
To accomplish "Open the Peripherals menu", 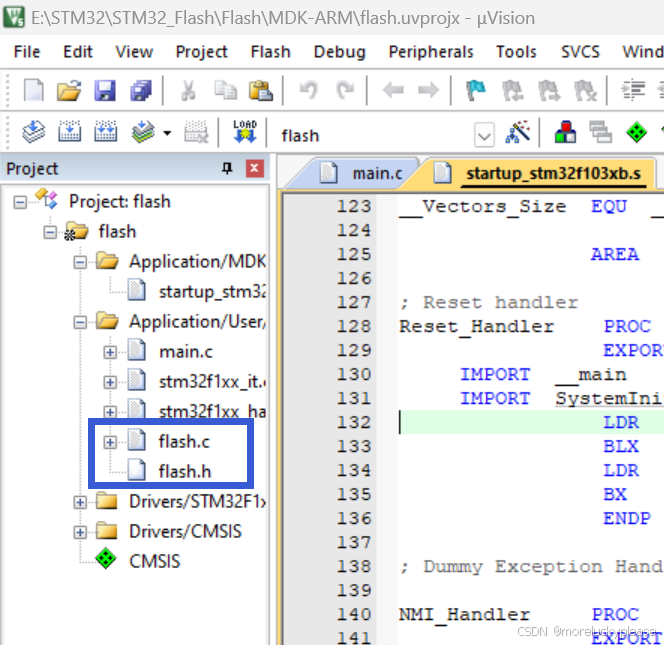I will [x=431, y=52].
